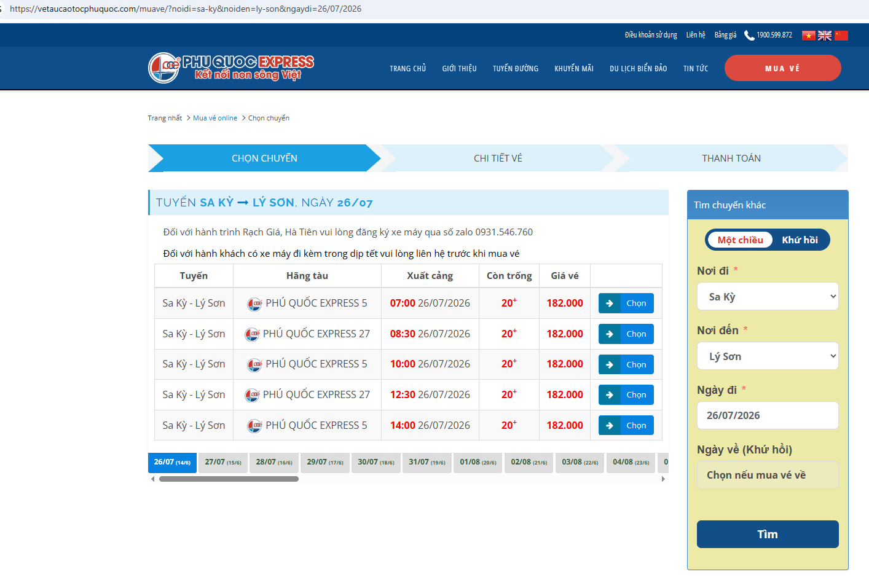Switch language to English UK flag

(x=825, y=36)
